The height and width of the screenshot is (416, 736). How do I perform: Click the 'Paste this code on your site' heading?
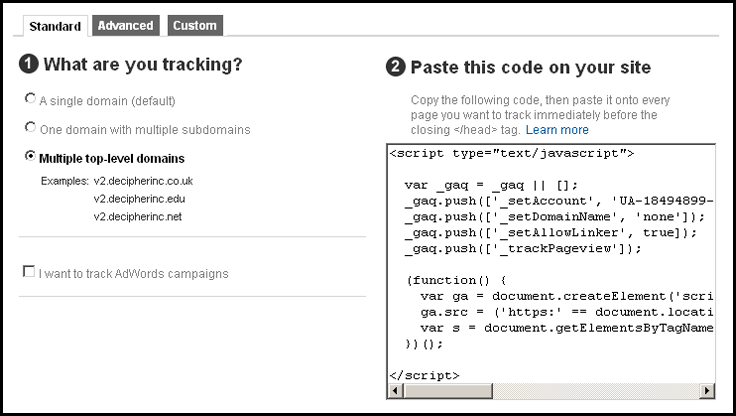click(x=530, y=68)
